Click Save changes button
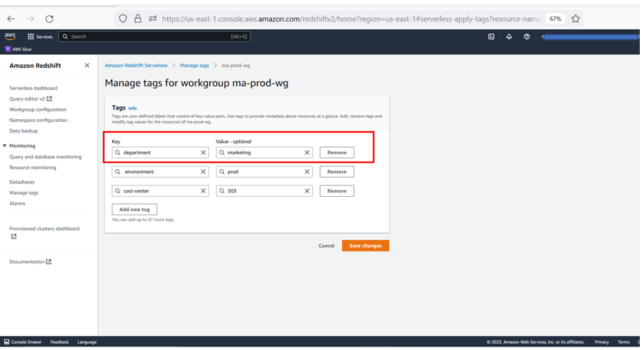 pyautogui.click(x=366, y=246)
